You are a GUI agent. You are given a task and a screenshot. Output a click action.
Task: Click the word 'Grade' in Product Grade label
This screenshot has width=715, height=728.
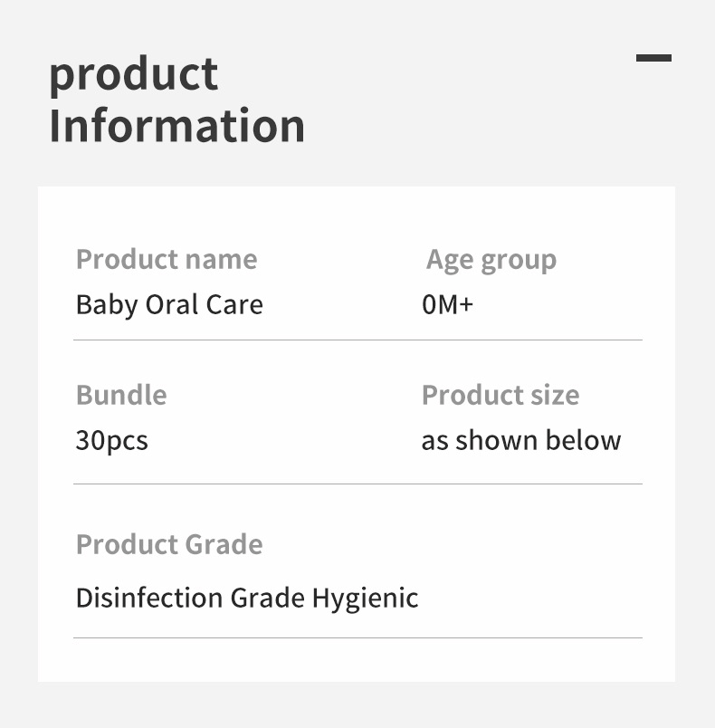[x=224, y=544]
